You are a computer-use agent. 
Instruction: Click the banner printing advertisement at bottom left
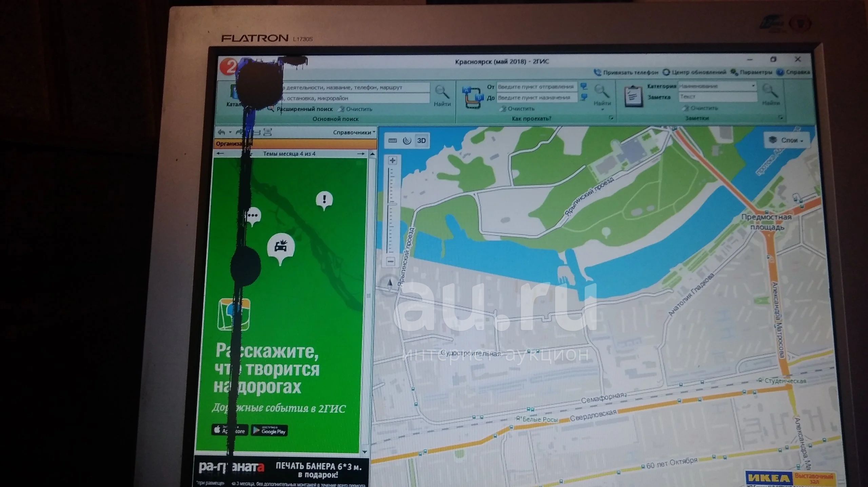tap(281, 472)
